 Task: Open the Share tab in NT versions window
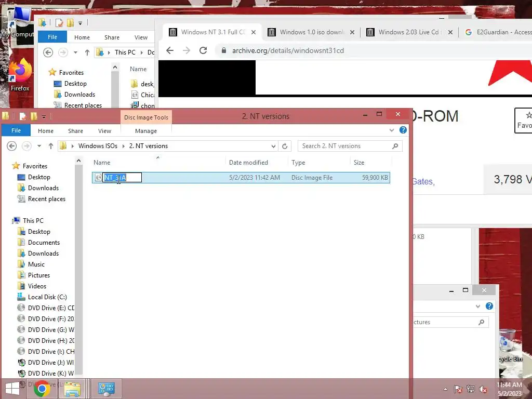pos(75,131)
